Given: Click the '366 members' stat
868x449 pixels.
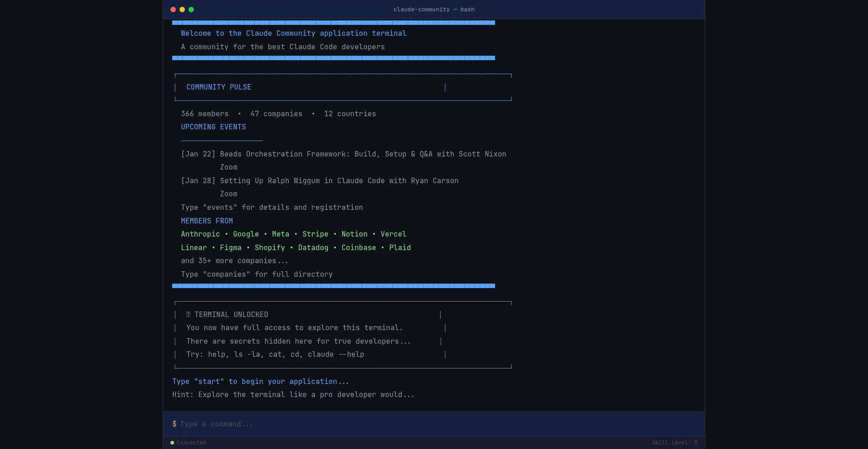Looking at the screenshot, I should pos(205,114).
